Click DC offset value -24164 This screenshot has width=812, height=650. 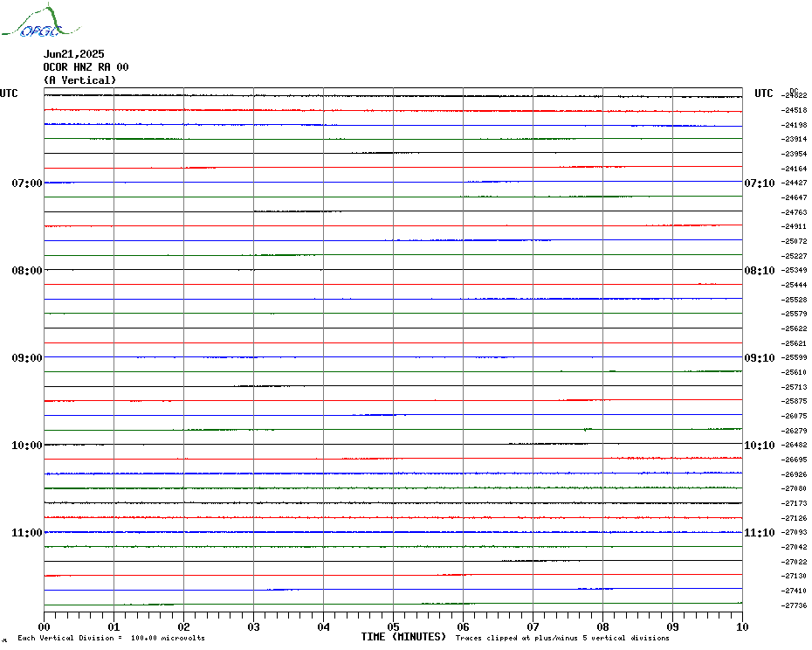(x=795, y=169)
